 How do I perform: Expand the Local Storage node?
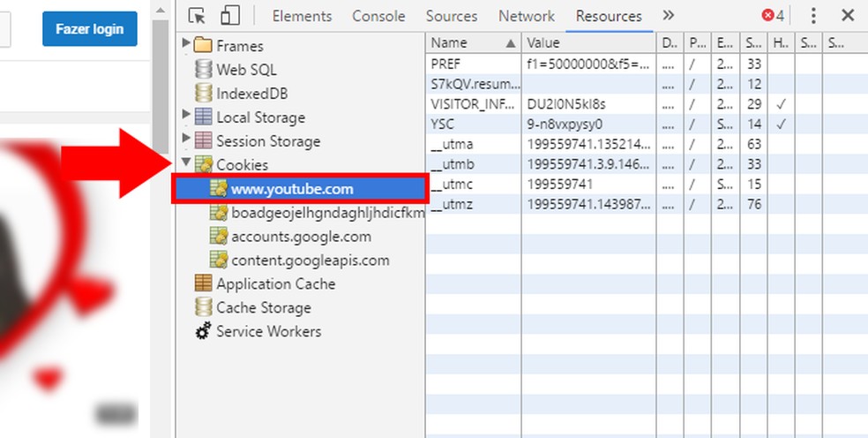tap(186, 115)
